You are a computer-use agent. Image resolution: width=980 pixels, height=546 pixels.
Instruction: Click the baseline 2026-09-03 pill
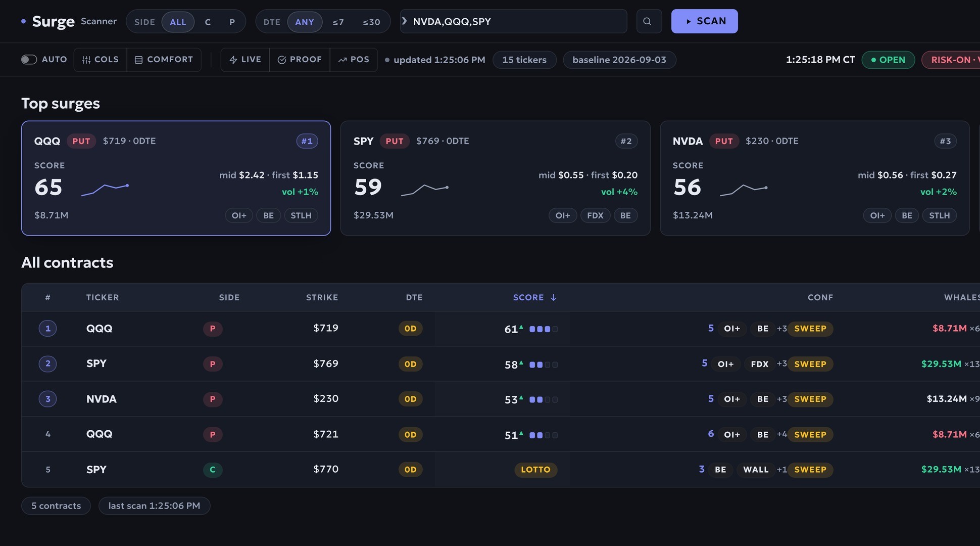coord(619,60)
